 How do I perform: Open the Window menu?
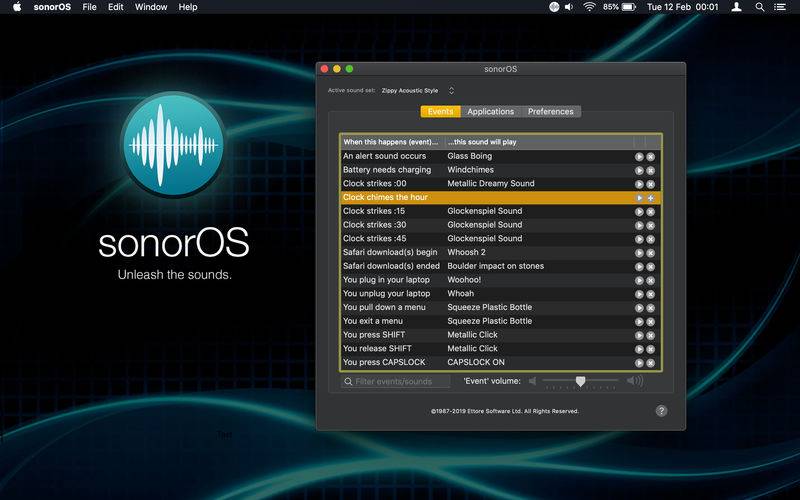pyautogui.click(x=151, y=7)
